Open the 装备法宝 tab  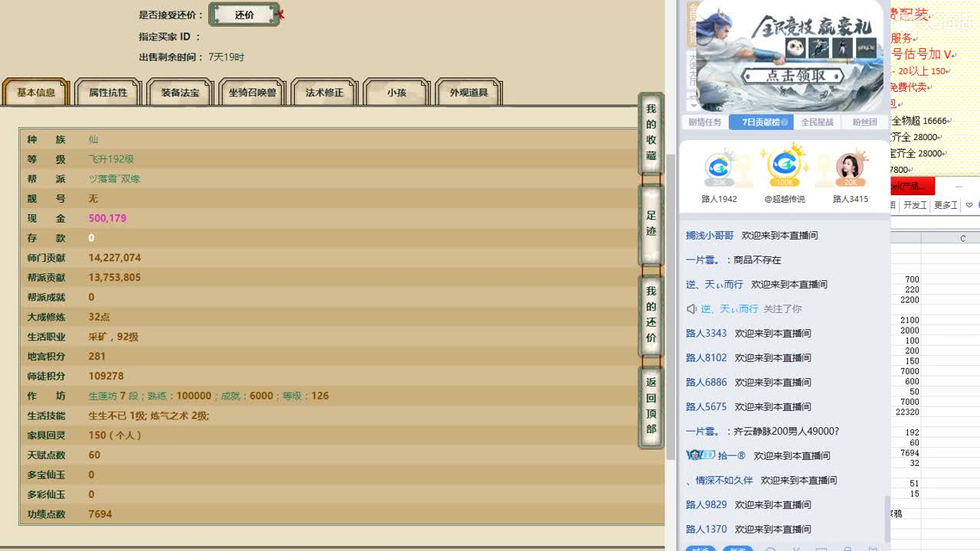click(180, 93)
